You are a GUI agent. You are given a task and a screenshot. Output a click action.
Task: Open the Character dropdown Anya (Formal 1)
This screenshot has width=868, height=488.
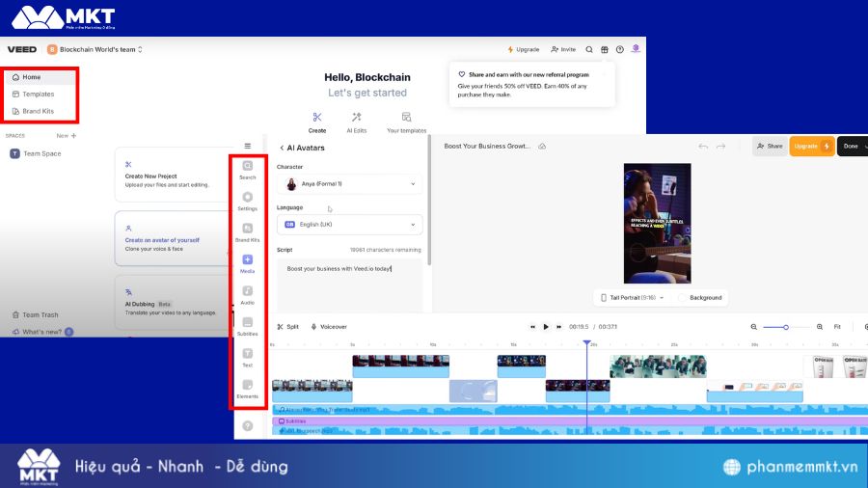coord(349,183)
